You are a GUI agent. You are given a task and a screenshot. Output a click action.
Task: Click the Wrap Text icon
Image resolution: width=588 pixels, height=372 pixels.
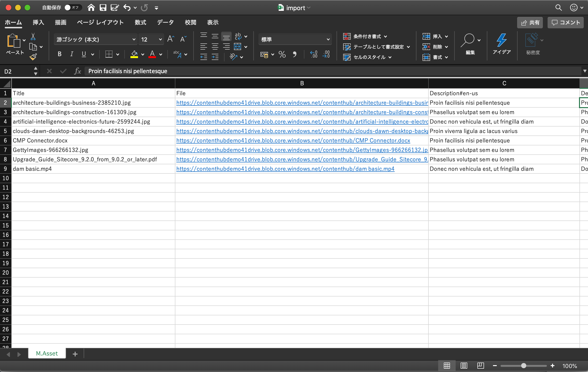238,36
